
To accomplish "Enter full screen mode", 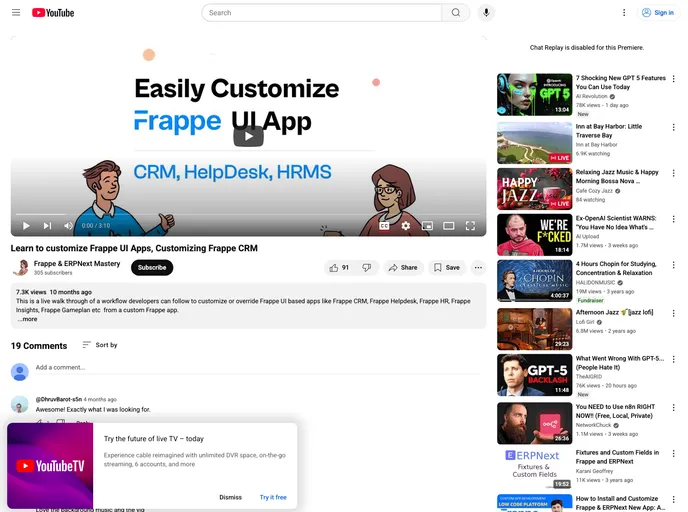I will click(470, 226).
